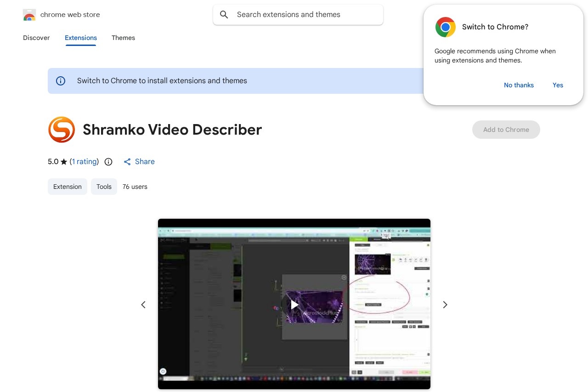Confirm switching to Chrome with Yes
The image size is (588, 392).
coord(558,85)
